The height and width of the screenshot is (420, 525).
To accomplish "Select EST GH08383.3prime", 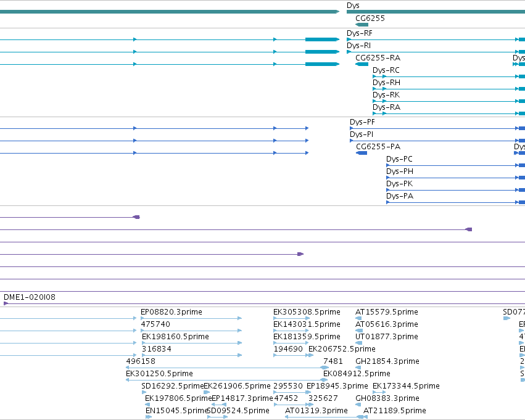I will pos(387,399).
